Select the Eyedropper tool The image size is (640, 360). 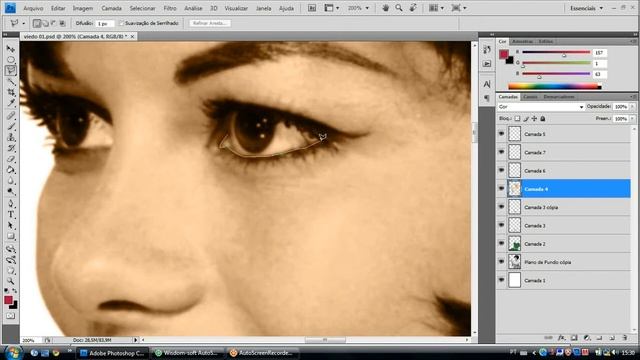(11, 103)
